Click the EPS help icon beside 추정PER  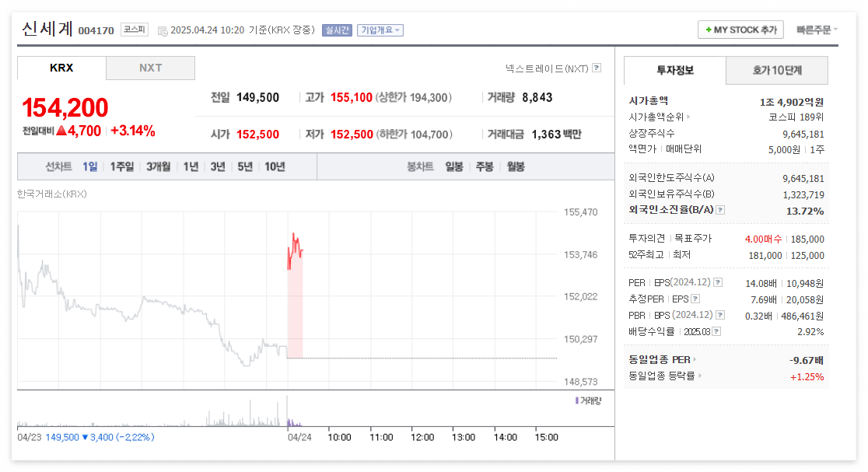point(695,299)
